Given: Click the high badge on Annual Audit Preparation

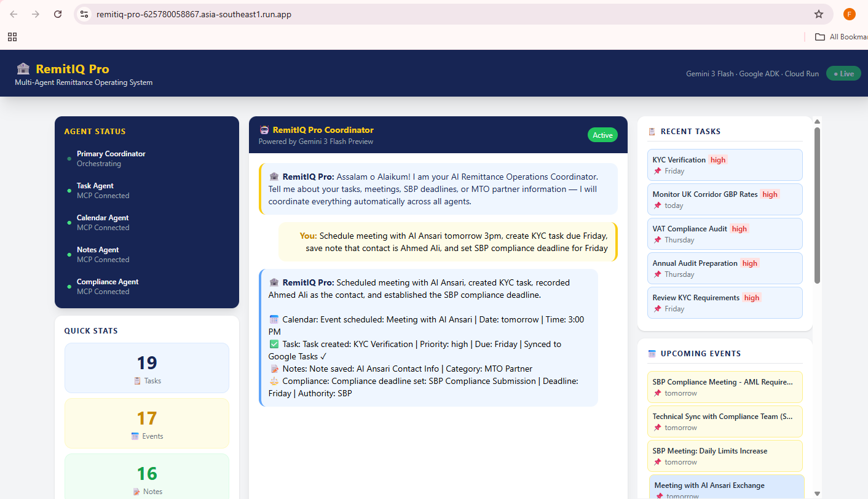Looking at the screenshot, I should (750, 263).
